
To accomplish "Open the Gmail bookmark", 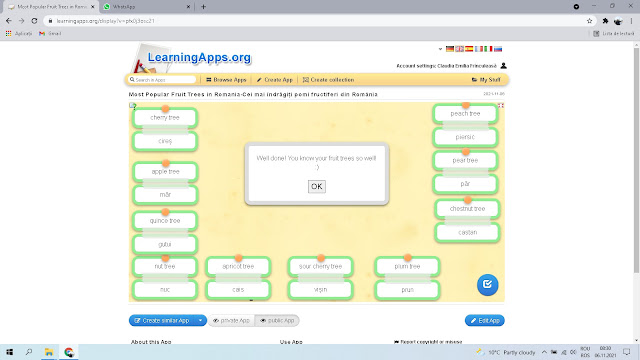I will point(50,33).
